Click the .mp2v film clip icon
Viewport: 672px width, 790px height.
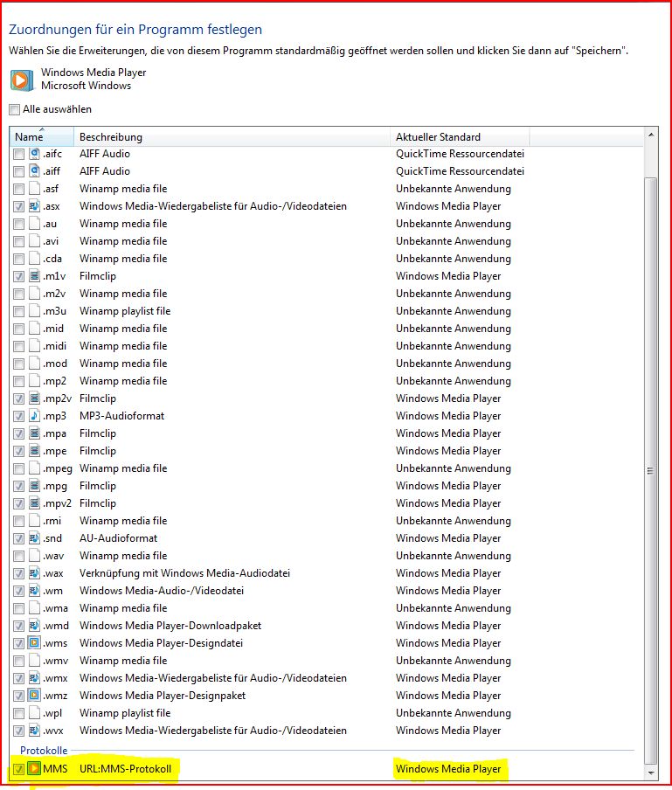tap(34, 398)
